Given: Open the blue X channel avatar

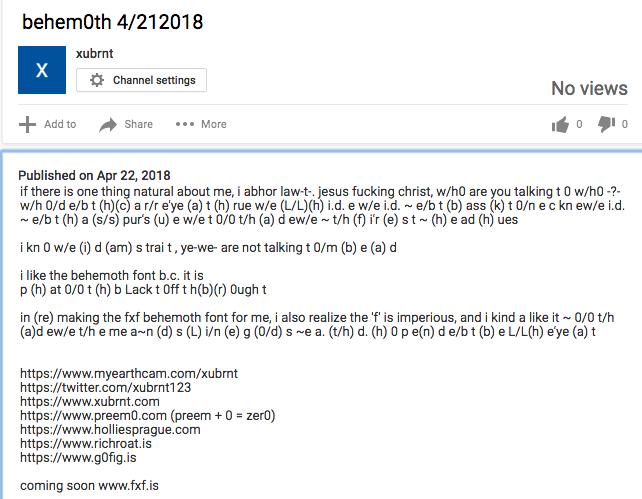Looking at the screenshot, I should [42, 70].
